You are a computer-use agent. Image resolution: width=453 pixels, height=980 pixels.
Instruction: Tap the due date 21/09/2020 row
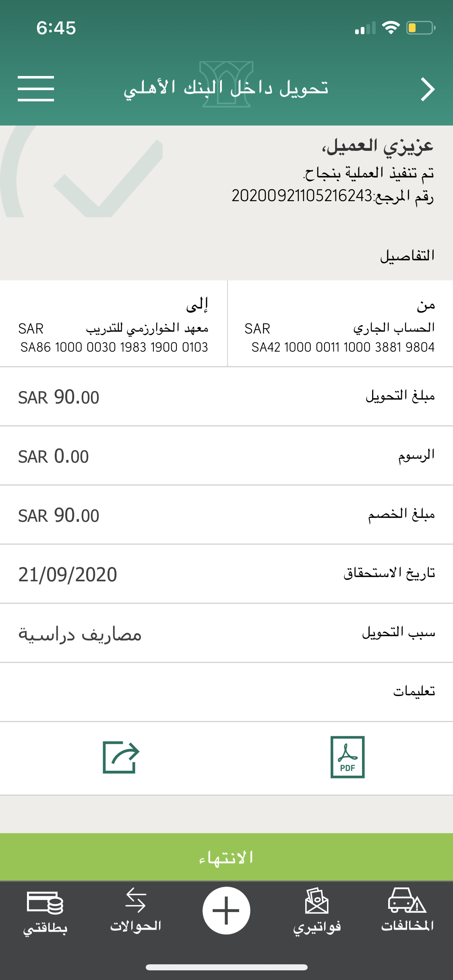click(x=226, y=574)
